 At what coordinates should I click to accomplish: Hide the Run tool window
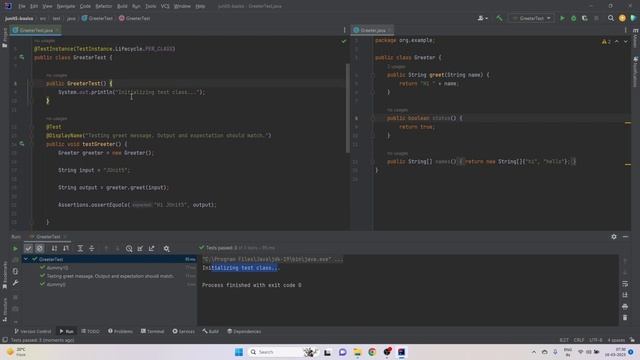coord(625,237)
